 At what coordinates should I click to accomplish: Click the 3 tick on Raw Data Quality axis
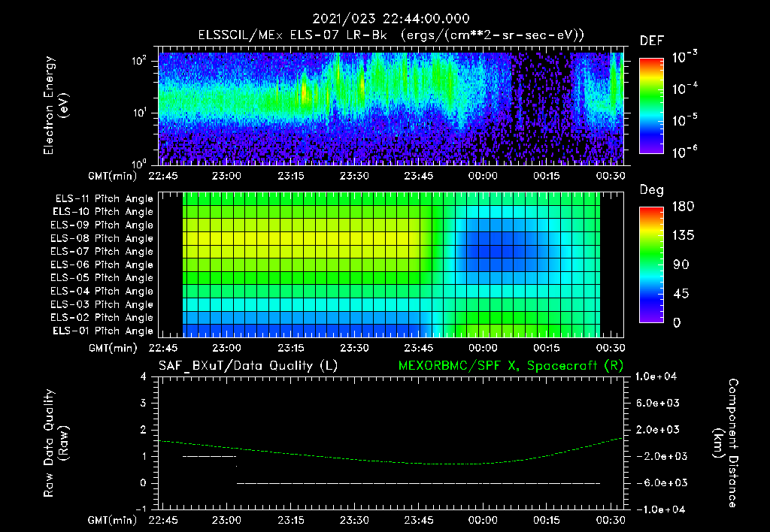[144, 403]
